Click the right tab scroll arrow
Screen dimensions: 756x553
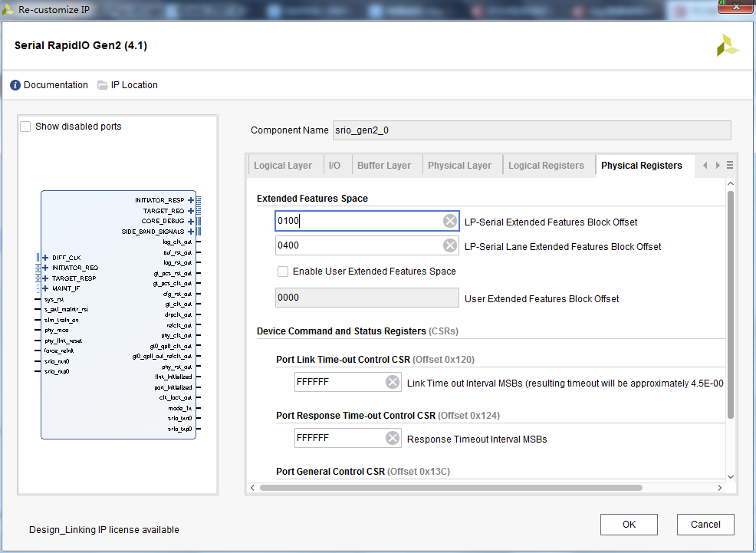tap(717, 165)
